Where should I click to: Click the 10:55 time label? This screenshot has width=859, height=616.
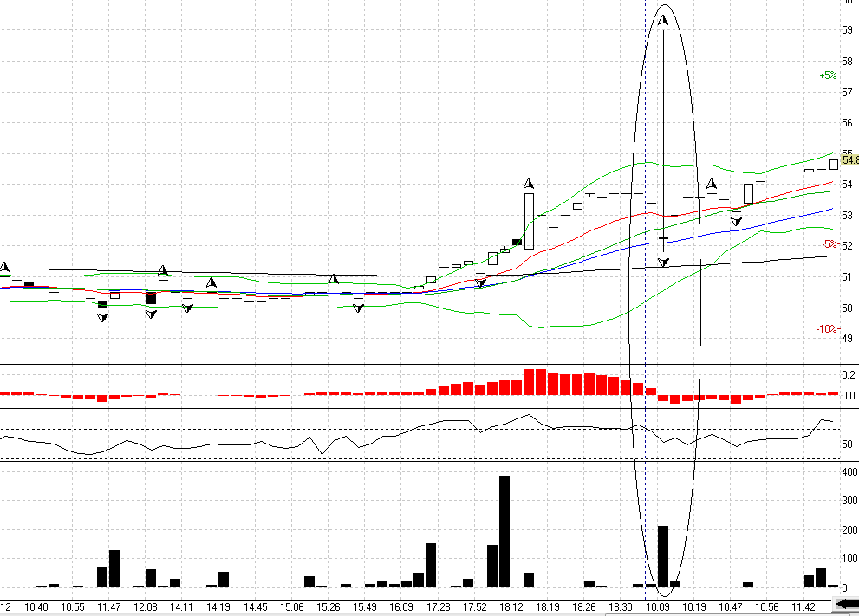[73, 606]
